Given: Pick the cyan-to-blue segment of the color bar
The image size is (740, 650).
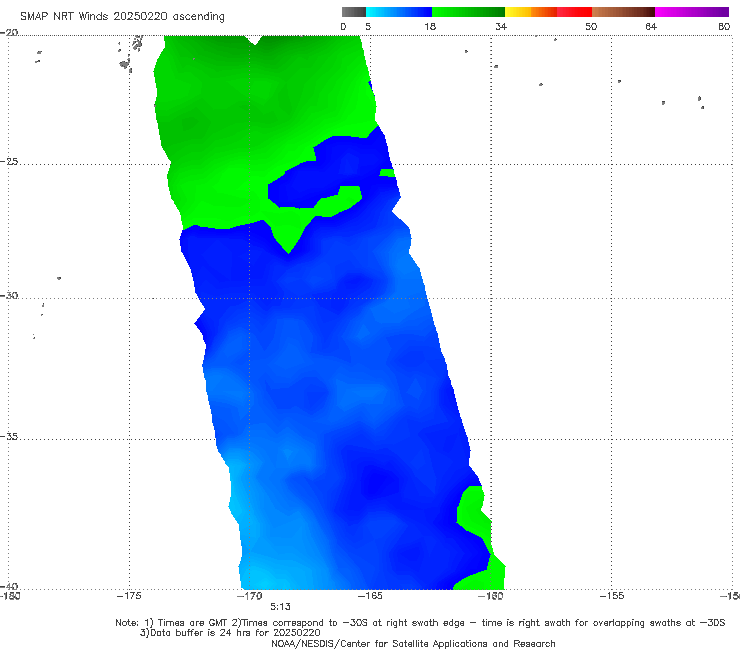Looking at the screenshot, I should pos(399,12).
